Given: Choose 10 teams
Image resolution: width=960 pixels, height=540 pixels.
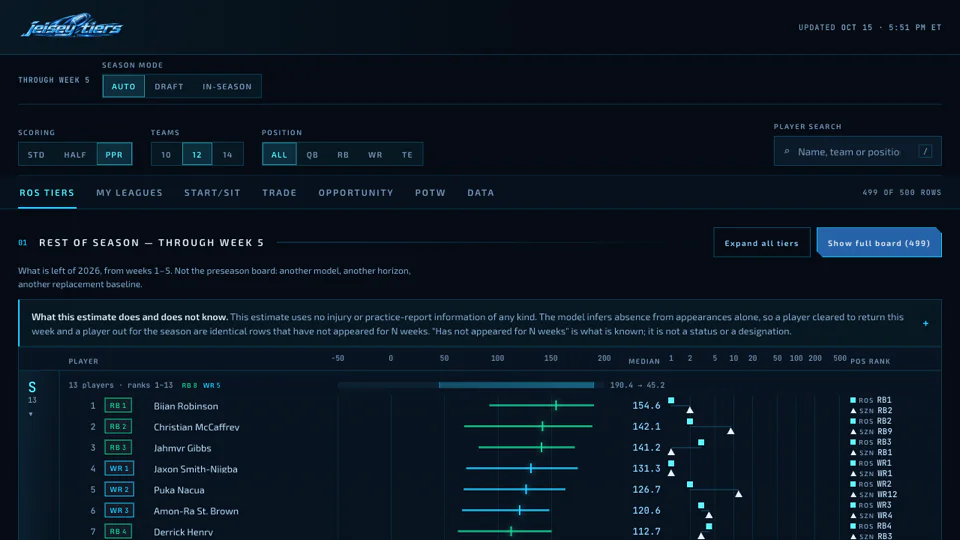Looking at the screenshot, I should 167,154.
